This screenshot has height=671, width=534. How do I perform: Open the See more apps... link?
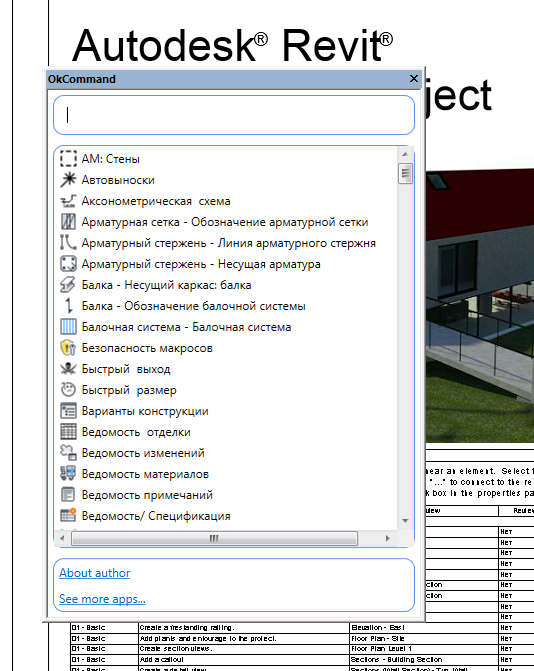pos(102,599)
